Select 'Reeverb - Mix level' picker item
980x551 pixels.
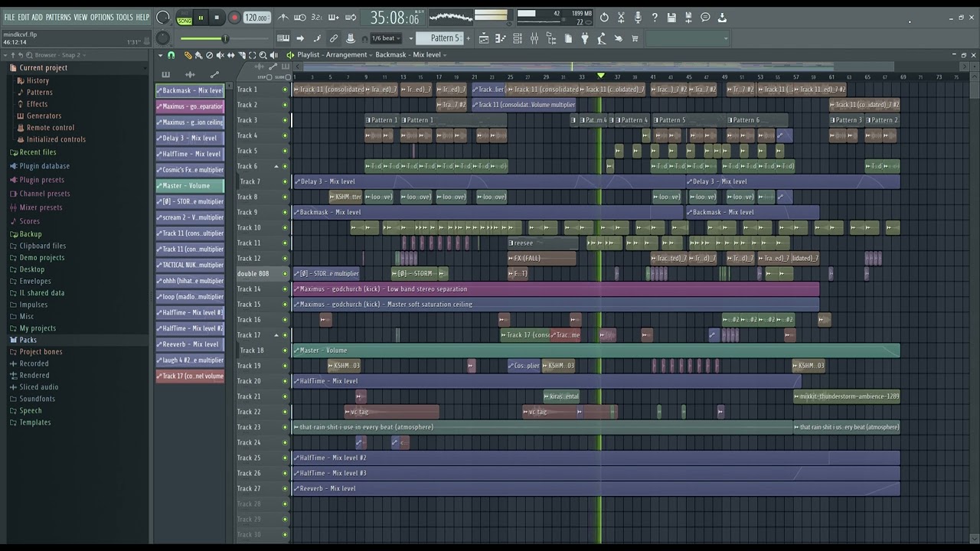[190, 344]
